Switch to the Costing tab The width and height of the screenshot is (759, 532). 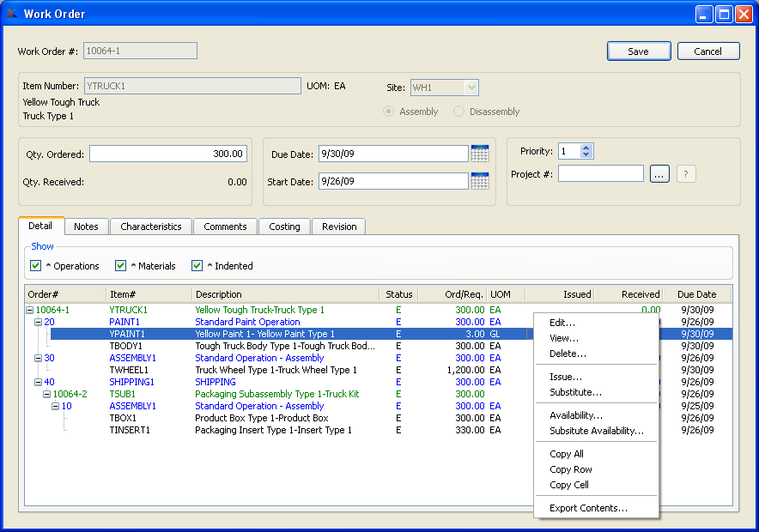point(284,227)
